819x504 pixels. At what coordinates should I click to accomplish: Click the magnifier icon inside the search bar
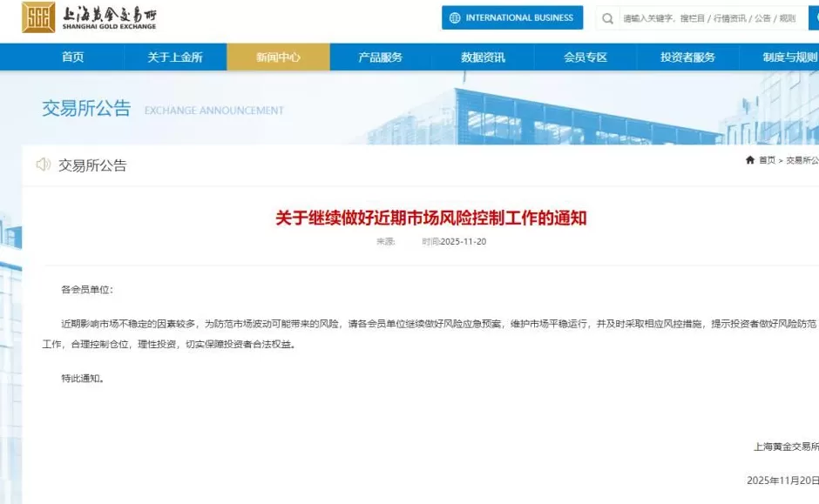coord(607,18)
